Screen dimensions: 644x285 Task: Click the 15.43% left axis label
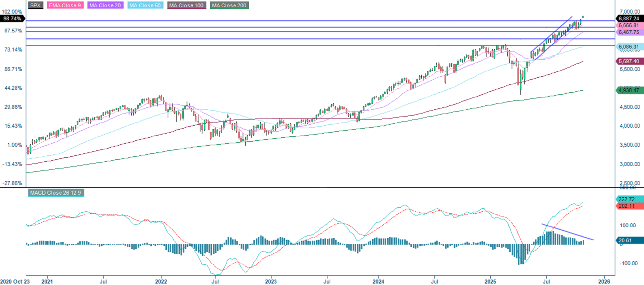pos(13,126)
